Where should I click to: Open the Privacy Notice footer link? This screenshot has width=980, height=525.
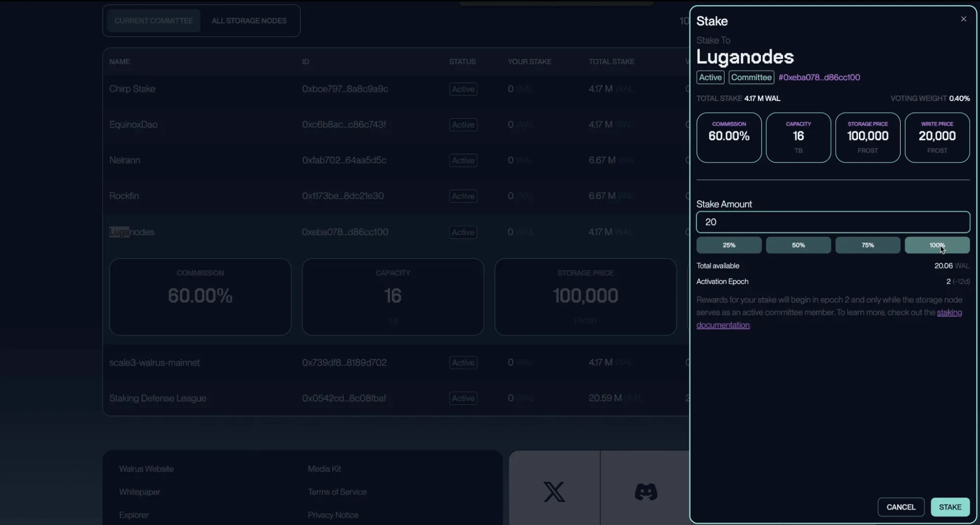point(333,515)
